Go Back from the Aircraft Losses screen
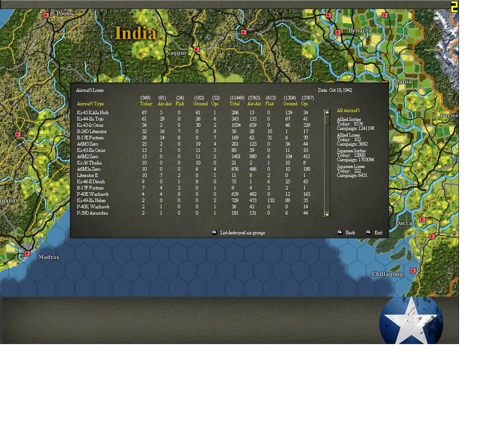Image resolution: width=493 pixels, height=448 pixels. point(350,233)
